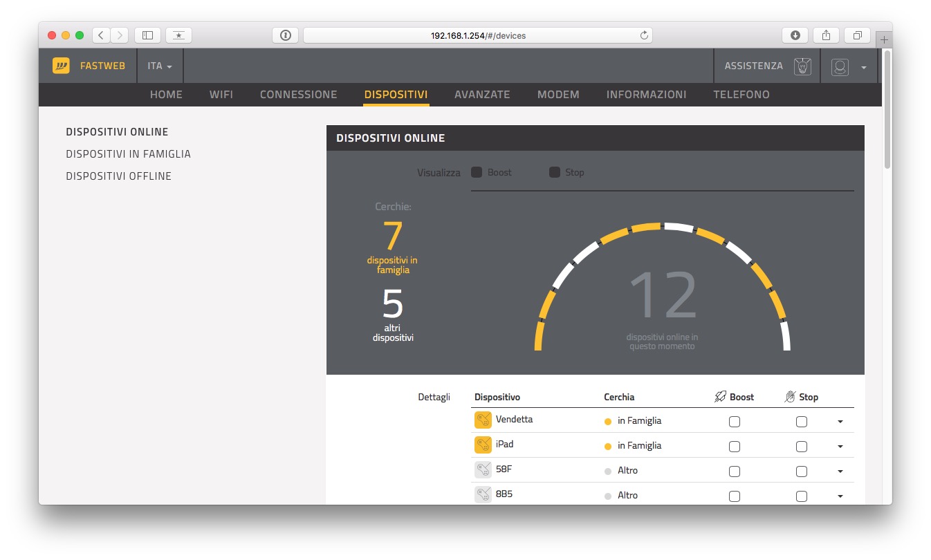Enable Boost for 8B5

tap(735, 496)
